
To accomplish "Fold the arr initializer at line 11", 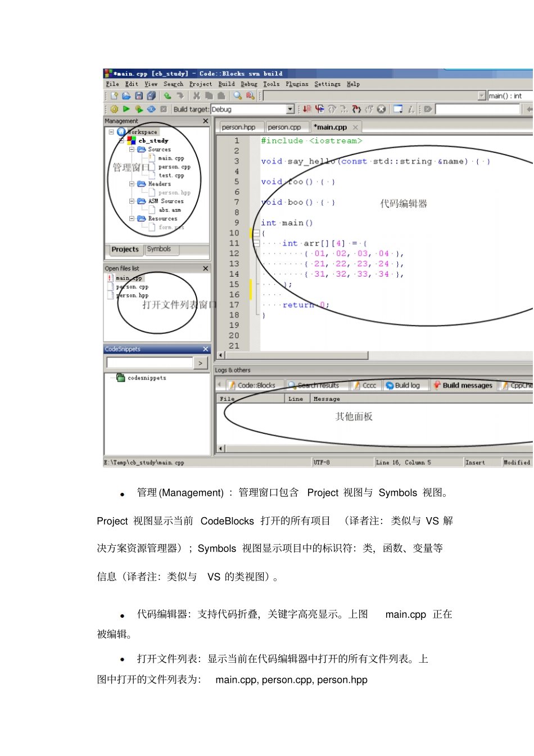I will point(256,243).
